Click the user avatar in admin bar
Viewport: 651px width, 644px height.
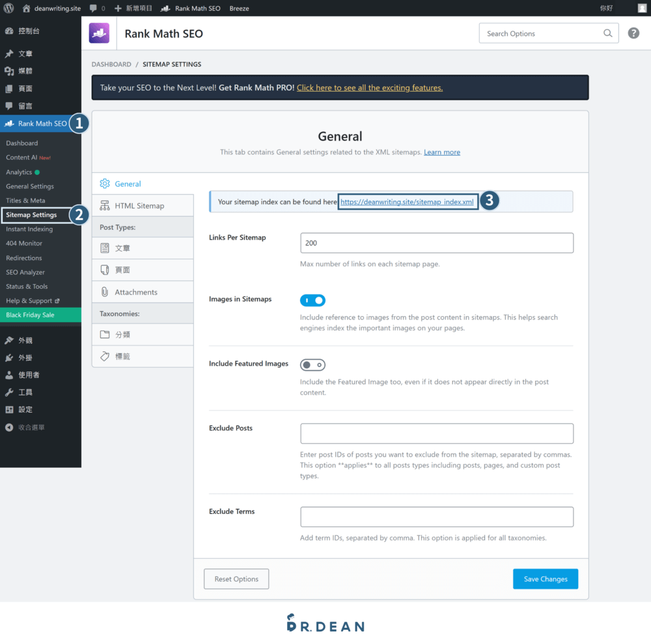(642, 8)
